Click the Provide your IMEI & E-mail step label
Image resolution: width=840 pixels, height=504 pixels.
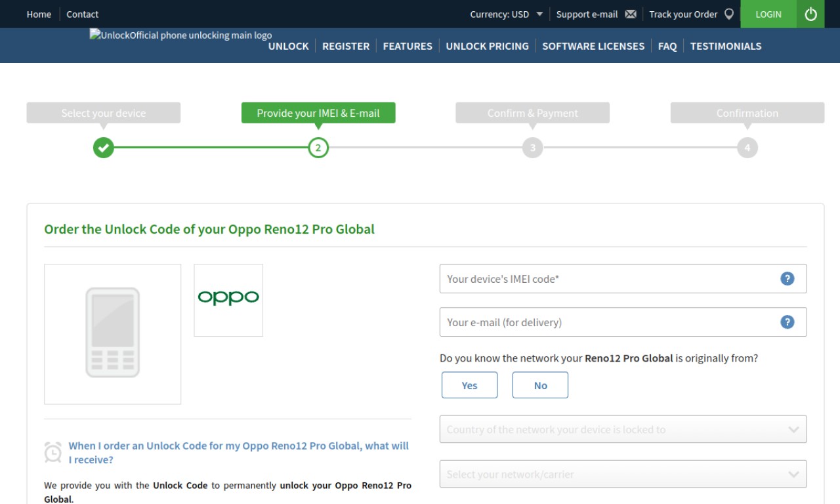click(318, 113)
